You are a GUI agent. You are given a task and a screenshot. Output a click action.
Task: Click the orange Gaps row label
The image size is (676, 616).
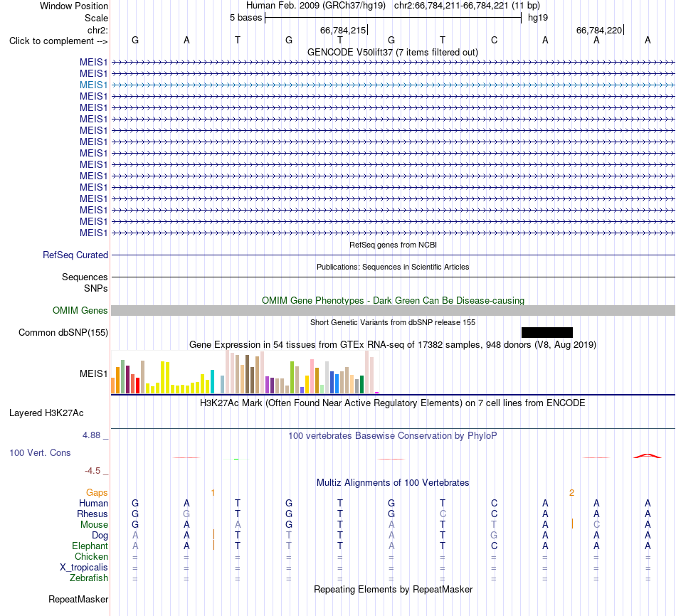(97, 493)
